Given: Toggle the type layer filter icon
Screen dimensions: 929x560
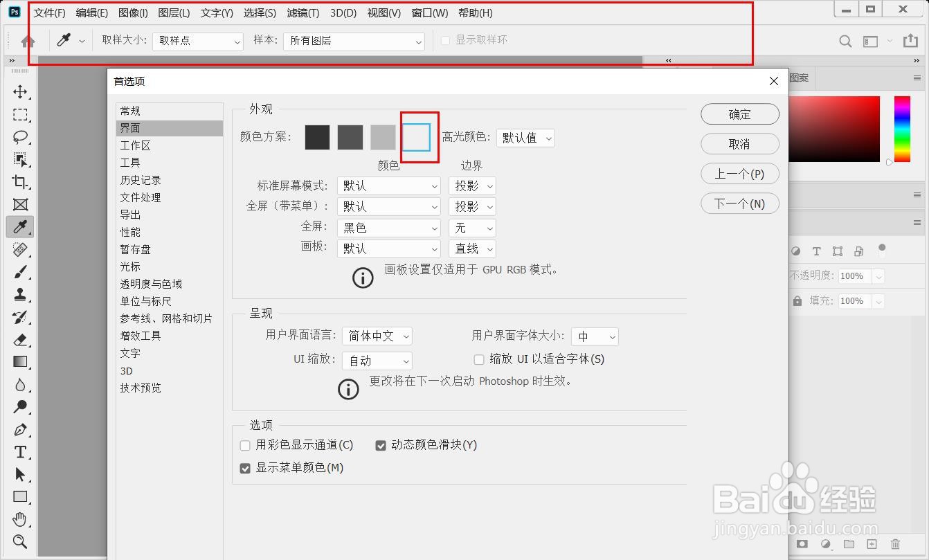Looking at the screenshot, I should pyautogui.click(x=817, y=251).
